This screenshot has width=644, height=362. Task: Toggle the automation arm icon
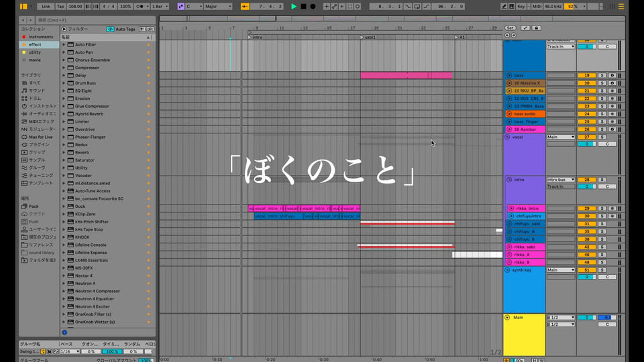334,6
